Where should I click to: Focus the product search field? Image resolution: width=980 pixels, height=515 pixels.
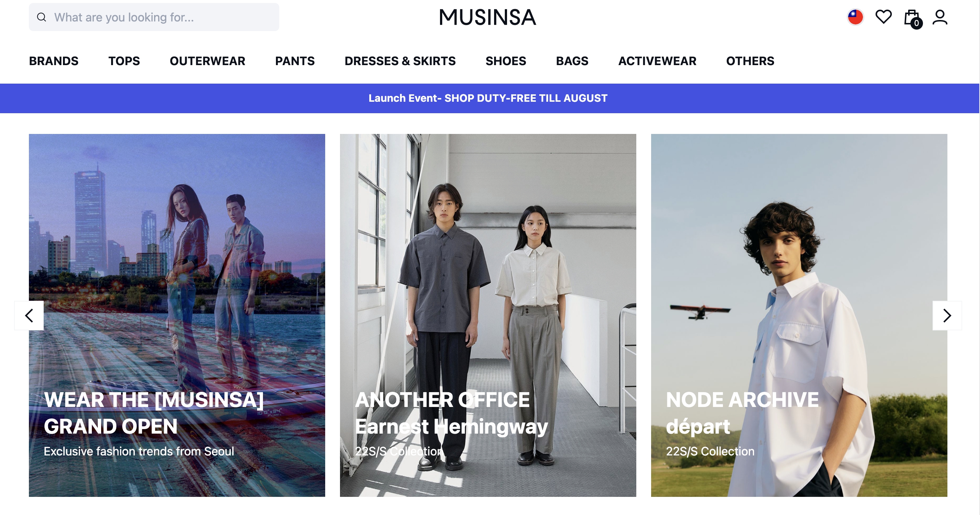[x=154, y=17]
